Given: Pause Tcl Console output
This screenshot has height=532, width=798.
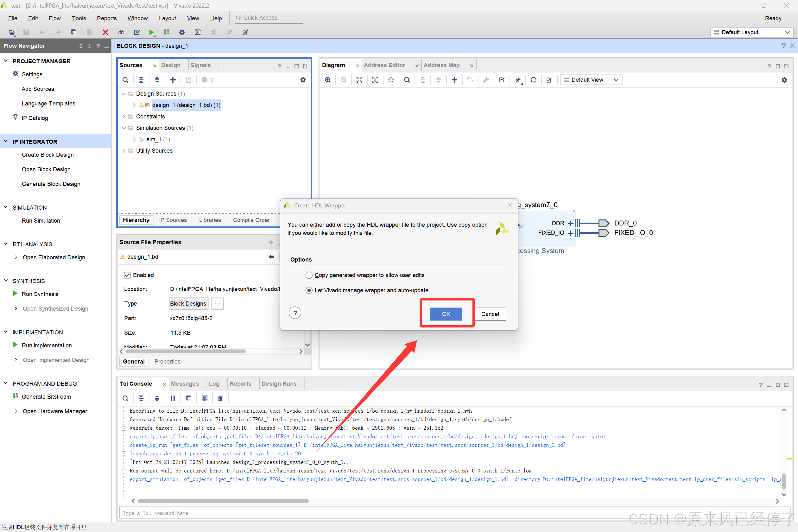Looking at the screenshot, I should point(173,398).
